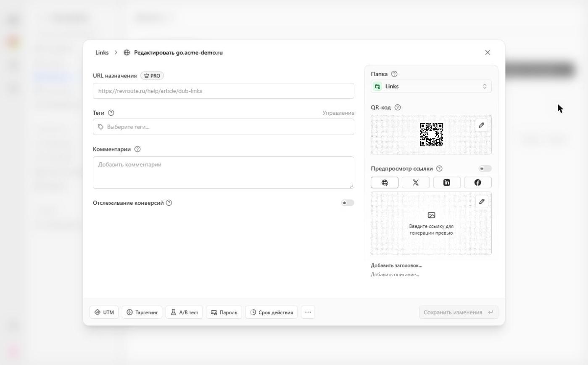Select the LinkedIn preview tab

point(447,182)
